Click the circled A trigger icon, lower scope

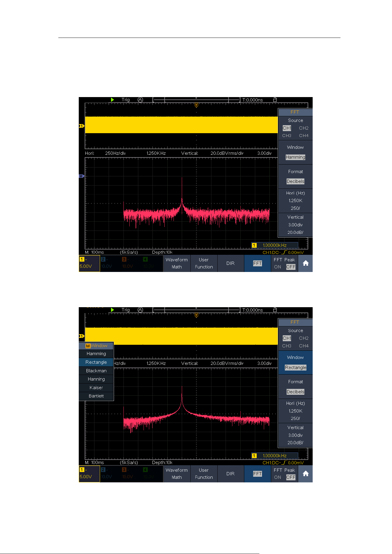point(140,310)
